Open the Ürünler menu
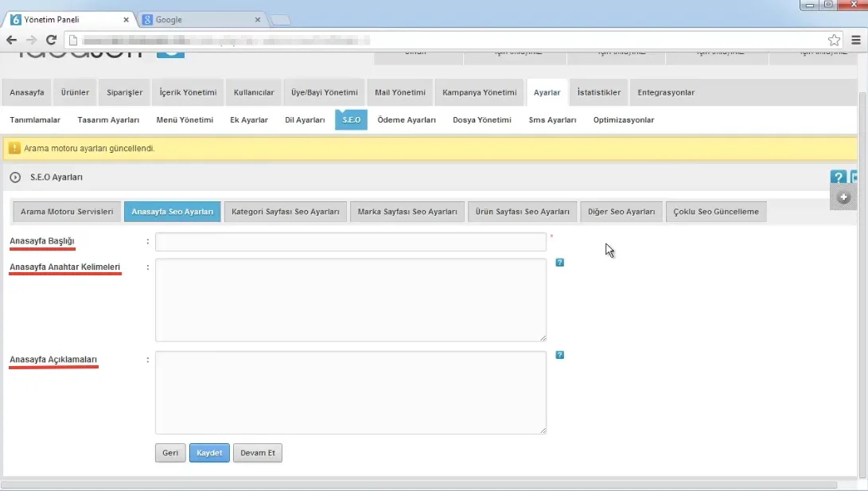 point(75,92)
